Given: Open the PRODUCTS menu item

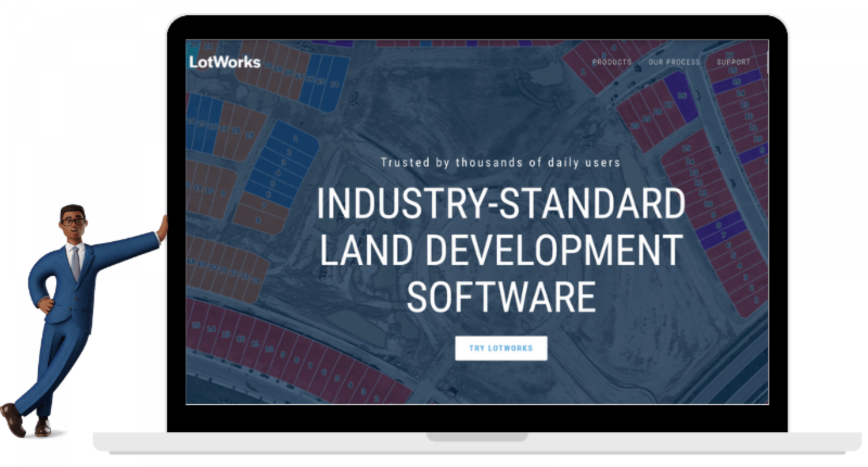Looking at the screenshot, I should click(x=612, y=62).
